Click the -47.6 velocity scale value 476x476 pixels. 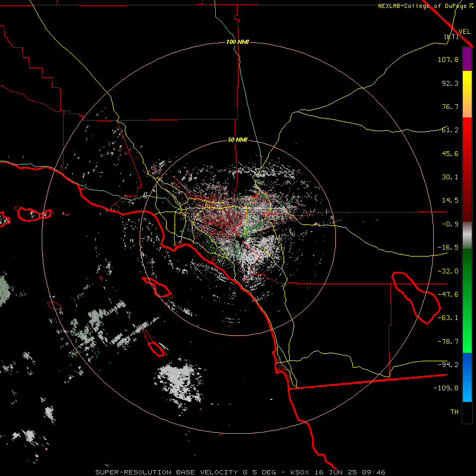coord(448,295)
